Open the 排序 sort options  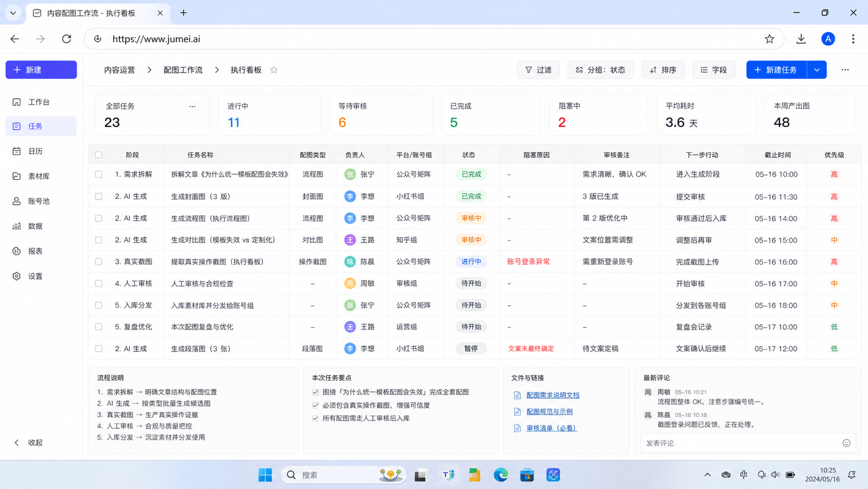pyautogui.click(x=663, y=70)
